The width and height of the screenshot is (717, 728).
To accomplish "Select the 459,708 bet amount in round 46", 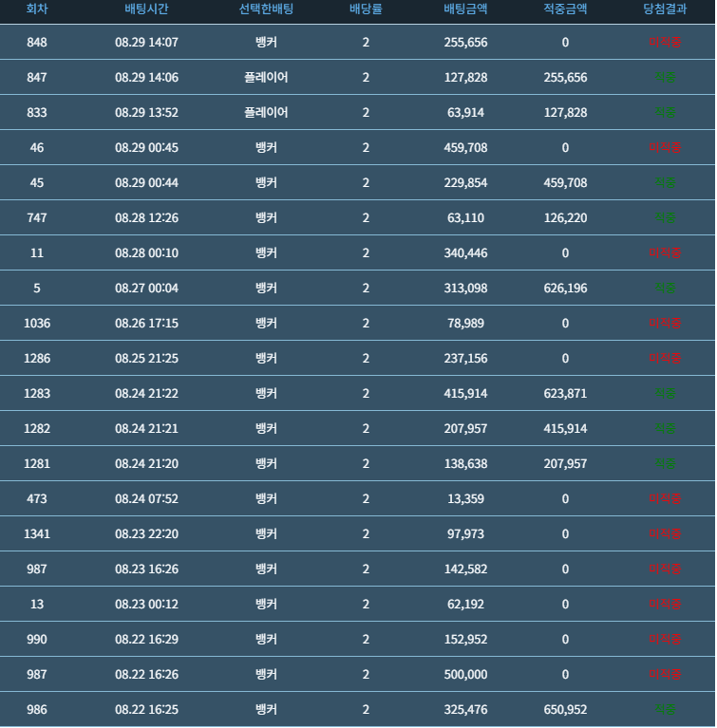I will [x=465, y=148].
